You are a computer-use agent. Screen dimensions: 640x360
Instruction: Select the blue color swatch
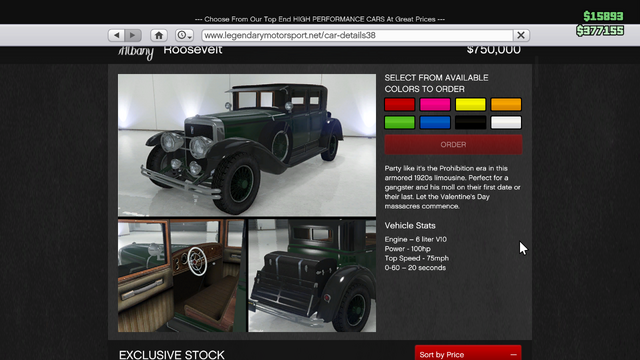point(435,122)
